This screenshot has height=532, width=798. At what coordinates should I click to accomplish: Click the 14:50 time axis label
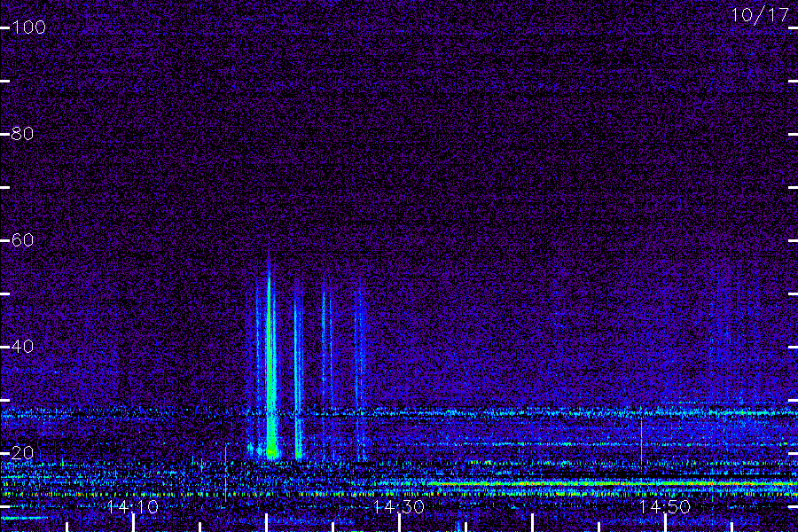[x=665, y=506]
